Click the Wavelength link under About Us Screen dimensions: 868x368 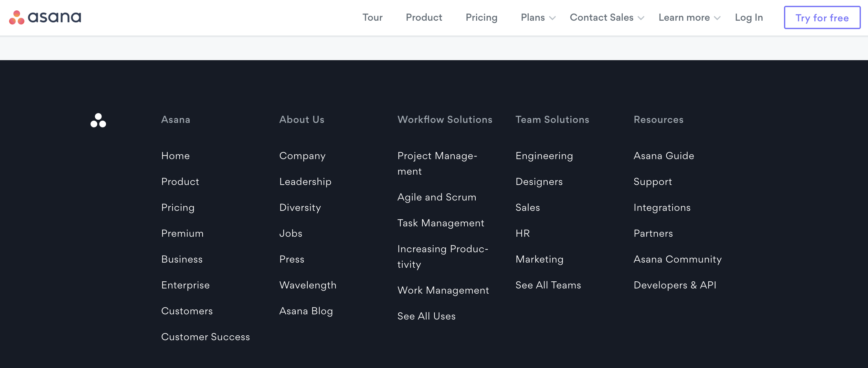tap(308, 285)
